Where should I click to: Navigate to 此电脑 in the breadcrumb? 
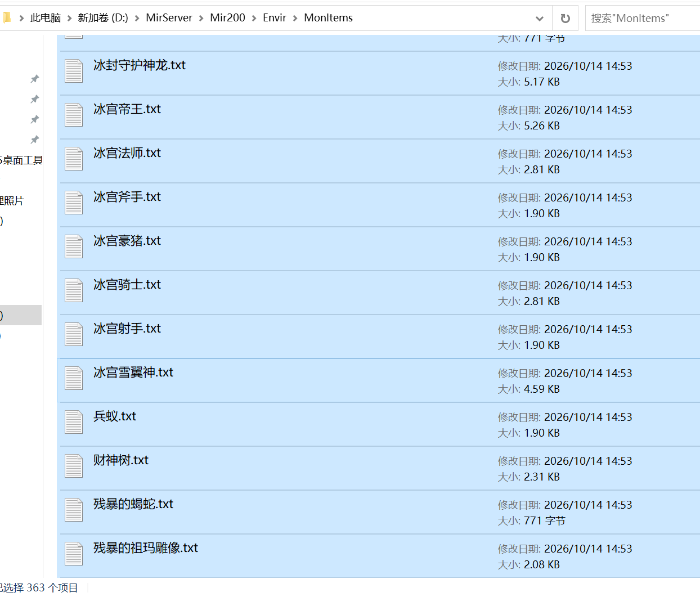point(46,18)
